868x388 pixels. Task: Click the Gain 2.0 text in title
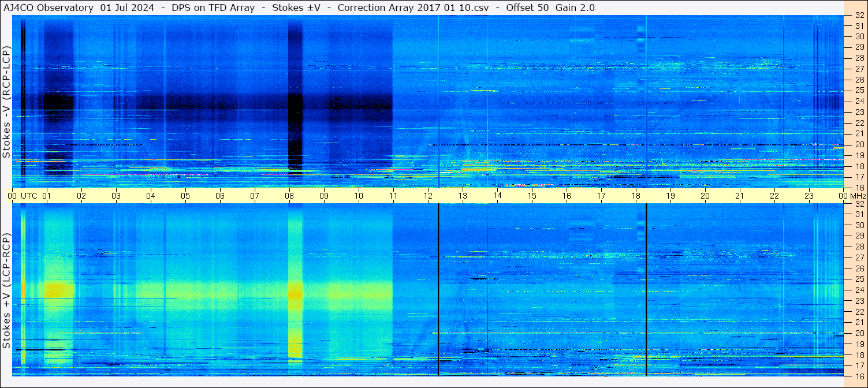pyautogui.click(x=575, y=8)
